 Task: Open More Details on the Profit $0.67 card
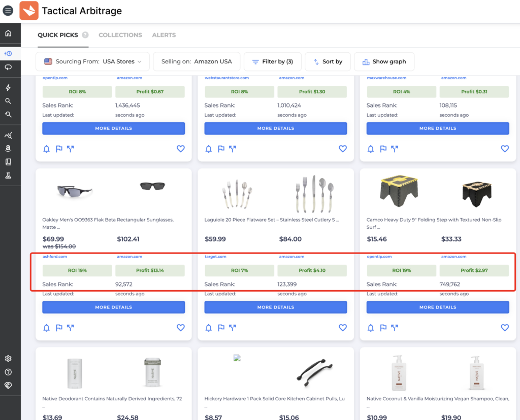coord(113,128)
